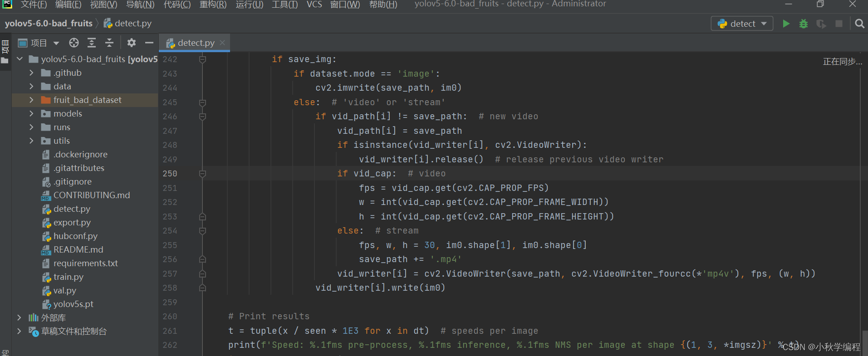Screen dimensions: 868x356
Task: Expand the .github folder
Action: (x=31, y=73)
